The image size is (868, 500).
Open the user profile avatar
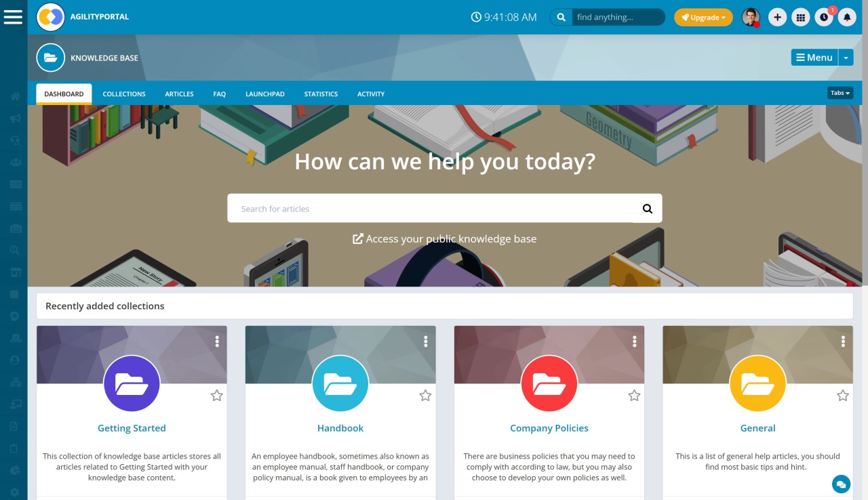point(751,18)
